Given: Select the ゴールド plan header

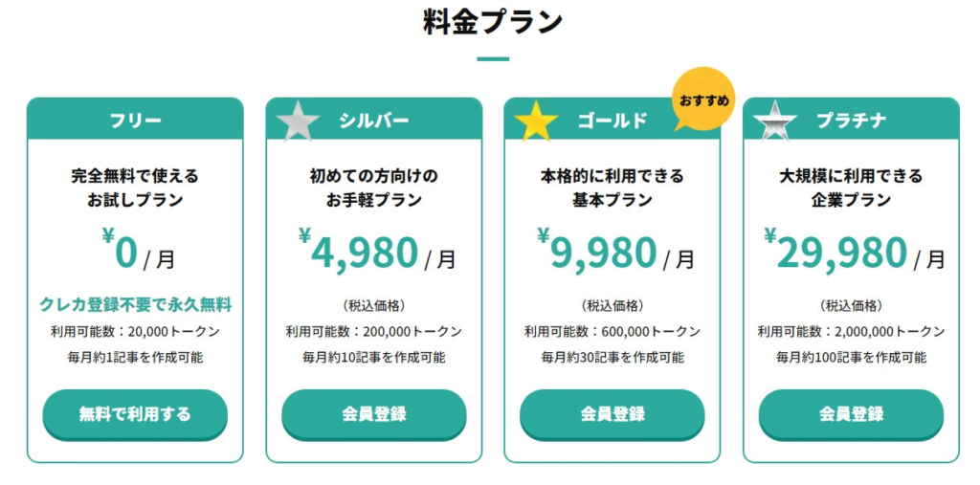Looking at the screenshot, I should coord(612,120).
